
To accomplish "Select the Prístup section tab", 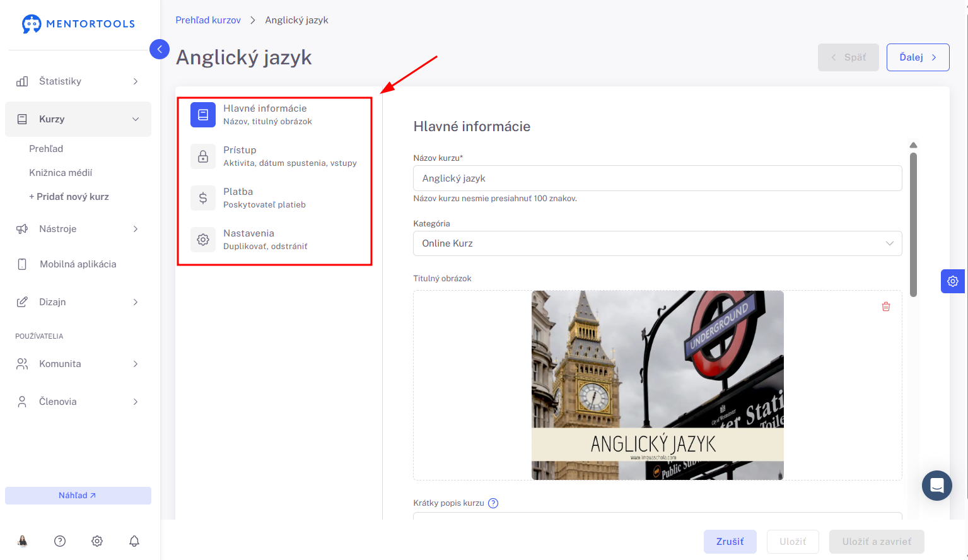I will click(274, 156).
